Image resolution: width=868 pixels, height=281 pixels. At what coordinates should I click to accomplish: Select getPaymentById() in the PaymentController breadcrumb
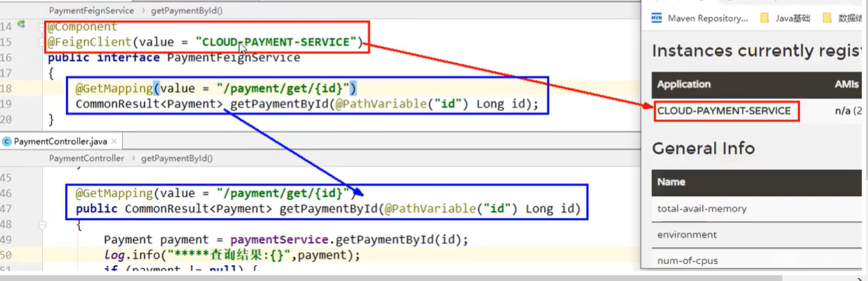click(177, 159)
